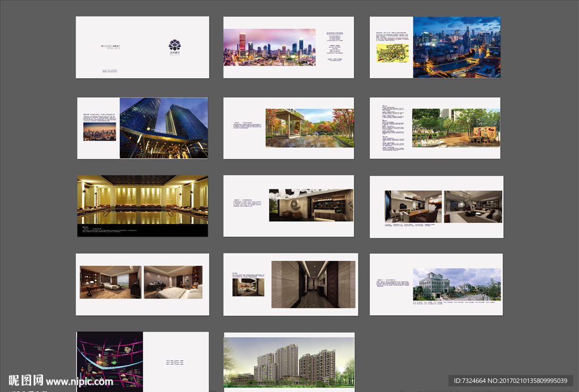Select the garden pavilion and pond image
579x392 pixels.
[309, 128]
